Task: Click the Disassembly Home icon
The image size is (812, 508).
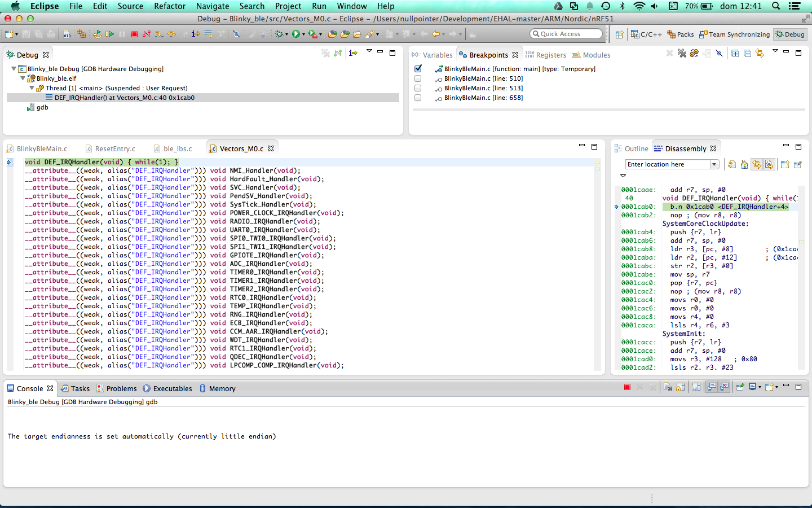Action: 744,164
